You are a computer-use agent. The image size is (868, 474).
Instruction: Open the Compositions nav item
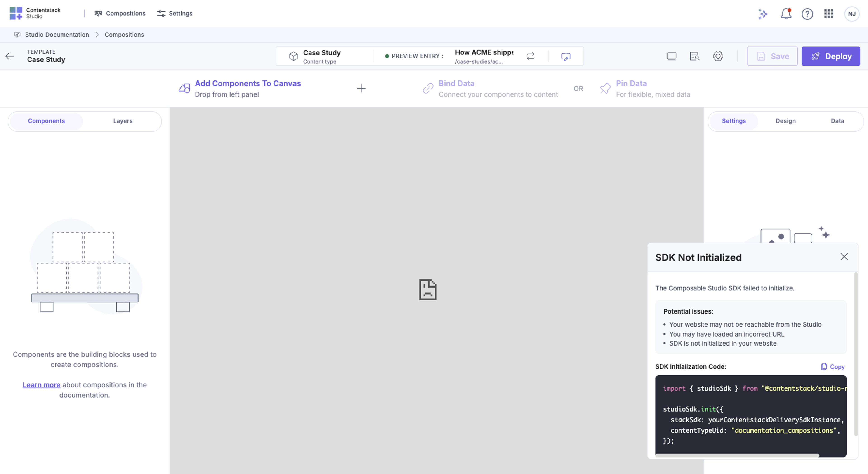point(120,14)
